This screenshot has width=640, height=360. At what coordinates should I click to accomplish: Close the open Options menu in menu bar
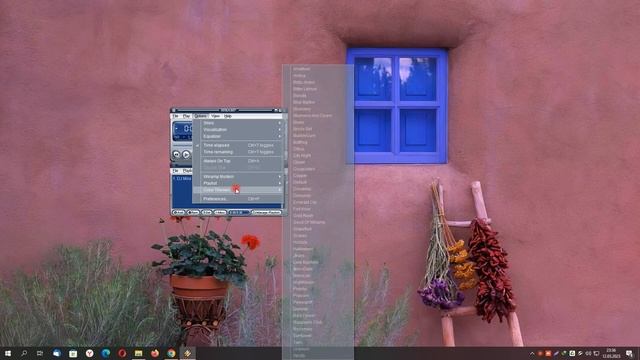click(200, 116)
